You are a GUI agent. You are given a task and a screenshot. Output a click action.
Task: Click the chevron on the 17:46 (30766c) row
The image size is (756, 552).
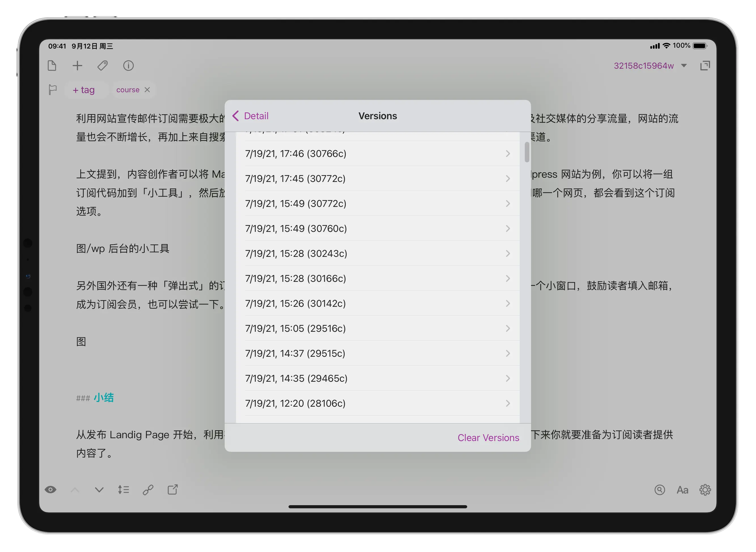[508, 153]
